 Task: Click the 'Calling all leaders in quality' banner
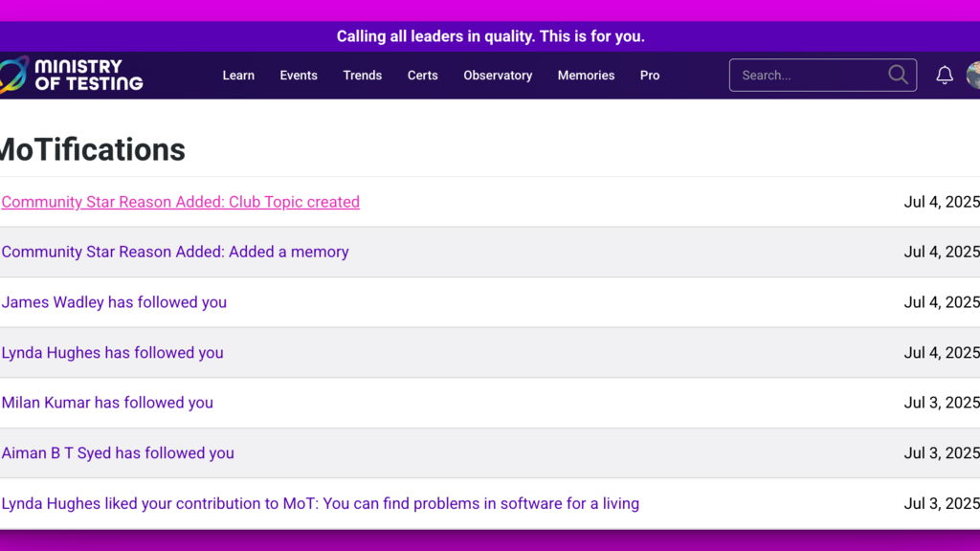[490, 36]
